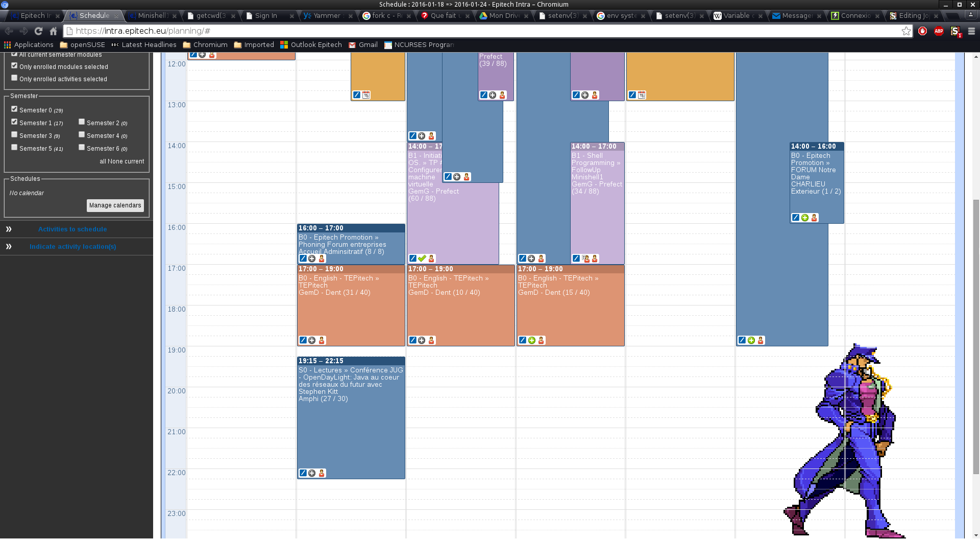
Task: Enable the Semester 5 checkbox
Action: (x=14, y=148)
